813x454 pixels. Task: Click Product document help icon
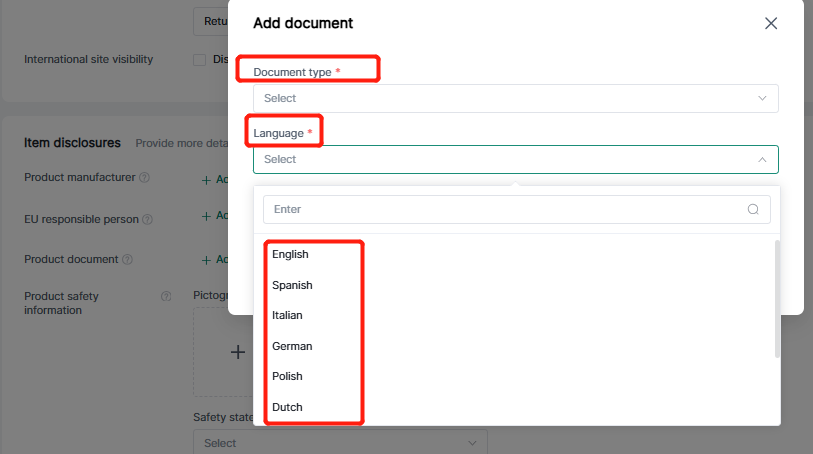coord(127,260)
